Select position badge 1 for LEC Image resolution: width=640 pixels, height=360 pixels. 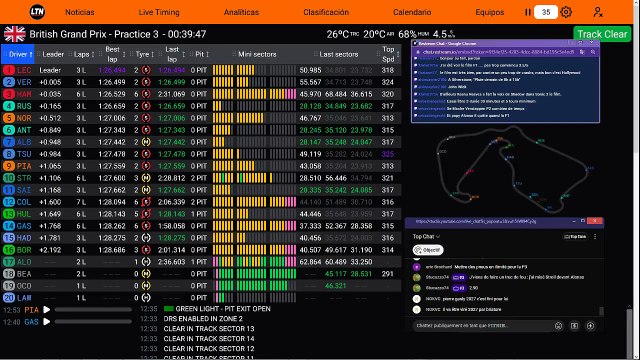coord(9,70)
